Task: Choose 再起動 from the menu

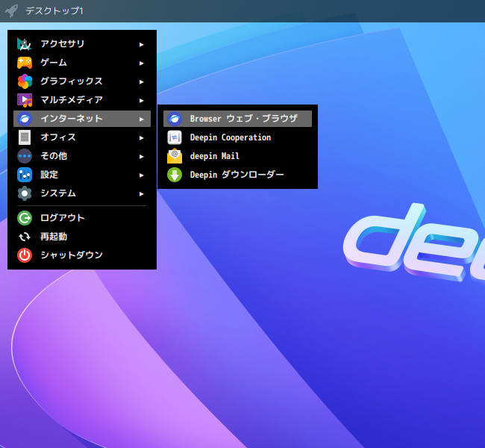Action: click(82, 237)
